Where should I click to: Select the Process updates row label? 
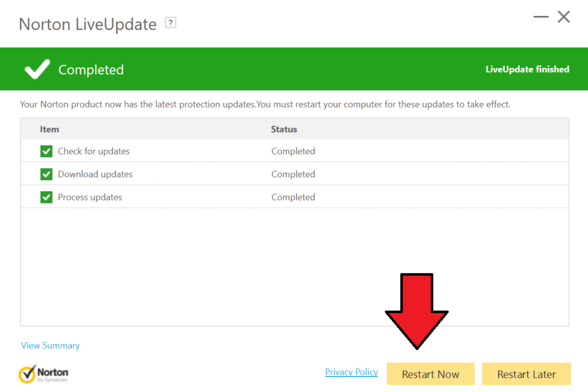click(x=90, y=197)
